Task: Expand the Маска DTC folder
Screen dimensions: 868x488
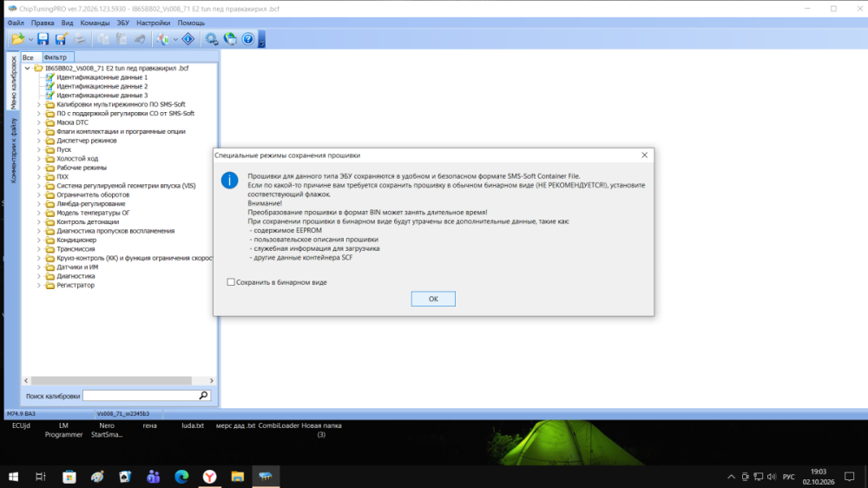Action: 39,122
